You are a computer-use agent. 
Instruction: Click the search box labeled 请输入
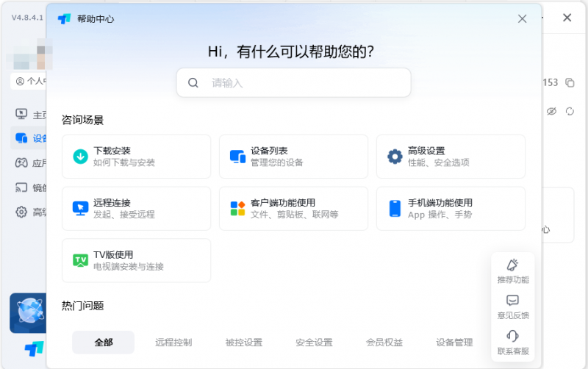pos(294,83)
